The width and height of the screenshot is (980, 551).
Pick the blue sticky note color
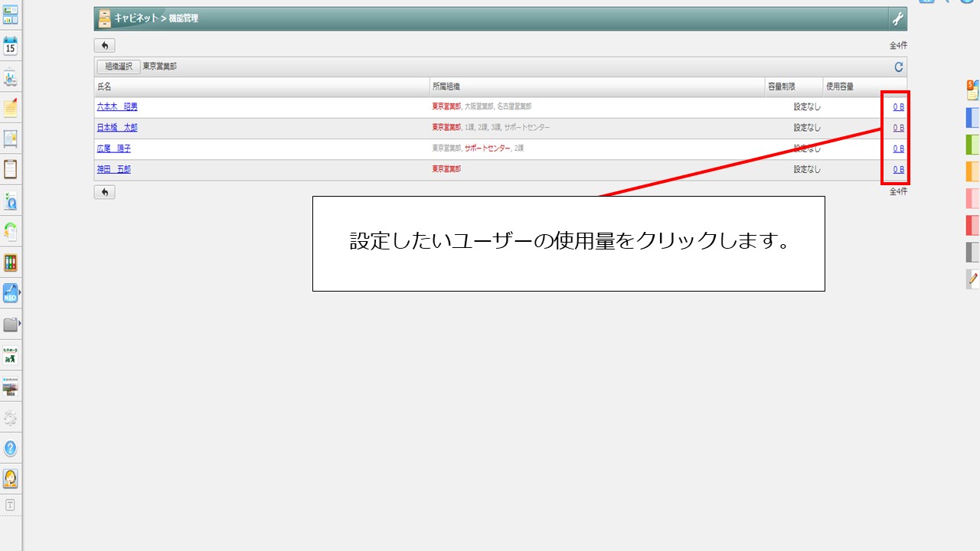click(973, 118)
